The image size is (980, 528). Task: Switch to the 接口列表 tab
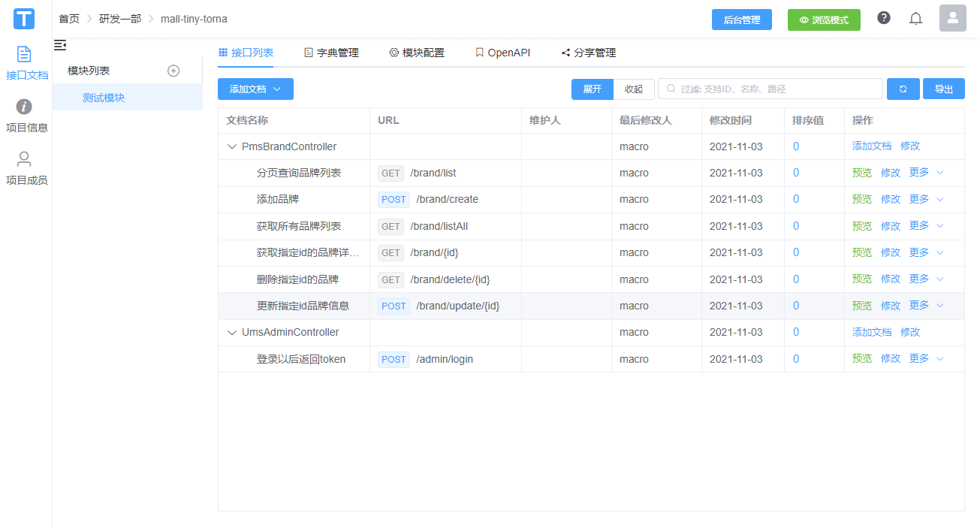[x=246, y=53]
